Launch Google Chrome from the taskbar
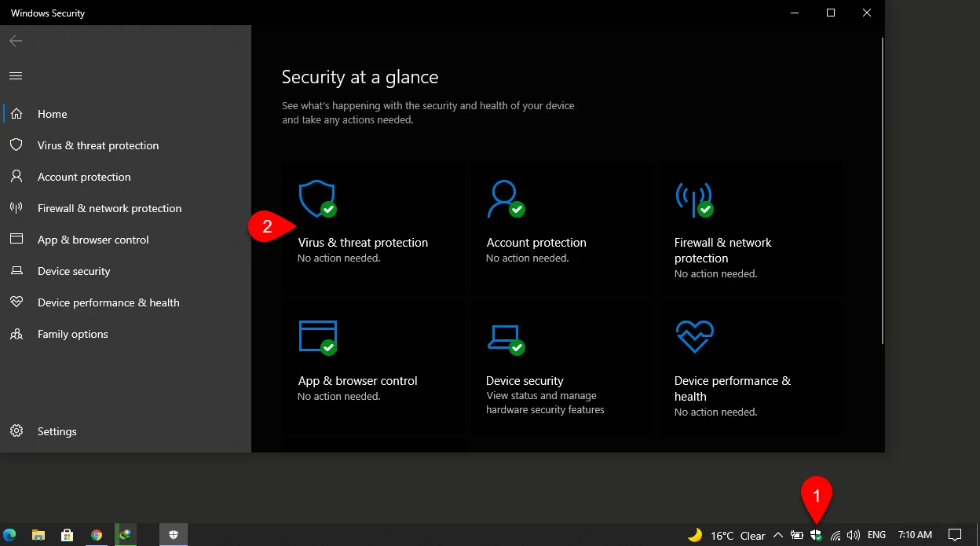Screen dimensions: 980x546 pyautogui.click(x=97, y=535)
